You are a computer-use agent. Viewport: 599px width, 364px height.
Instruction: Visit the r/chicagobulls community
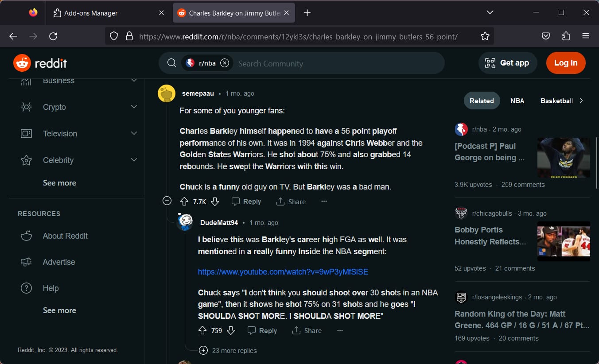pos(492,213)
